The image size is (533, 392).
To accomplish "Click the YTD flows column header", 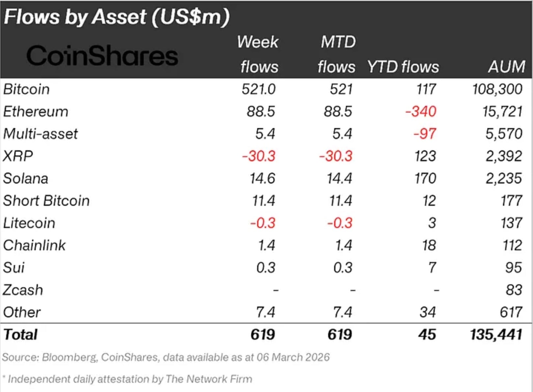I will [x=403, y=67].
